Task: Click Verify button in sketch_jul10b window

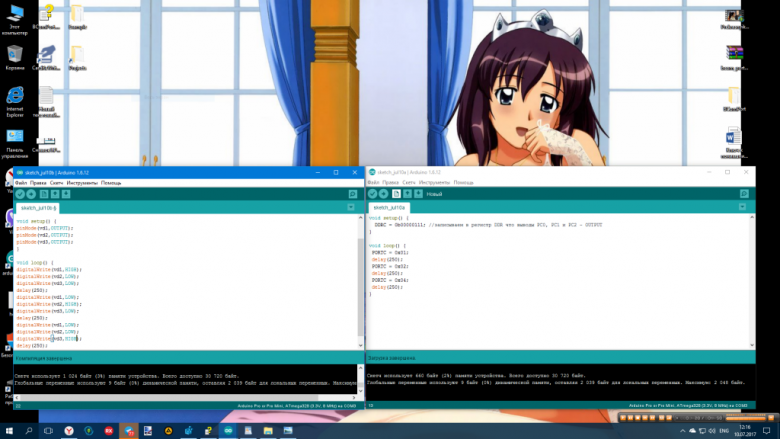Action: click(20, 194)
